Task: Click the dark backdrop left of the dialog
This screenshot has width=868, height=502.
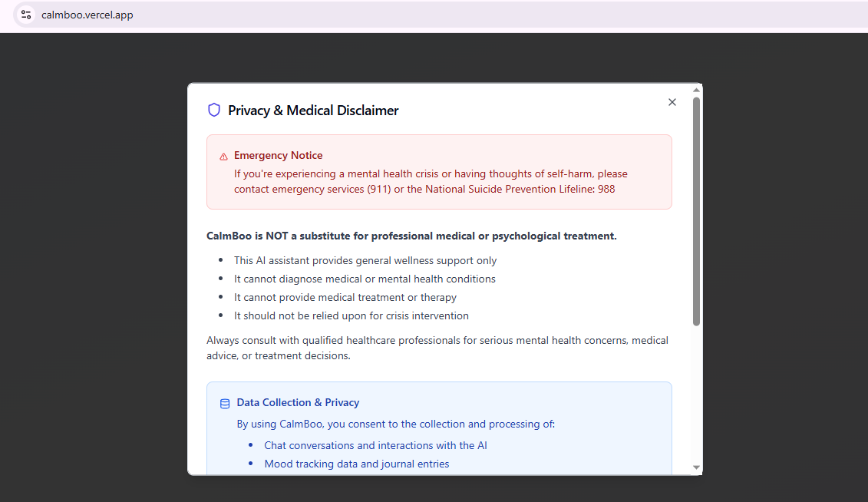Action: pyautogui.click(x=92, y=269)
